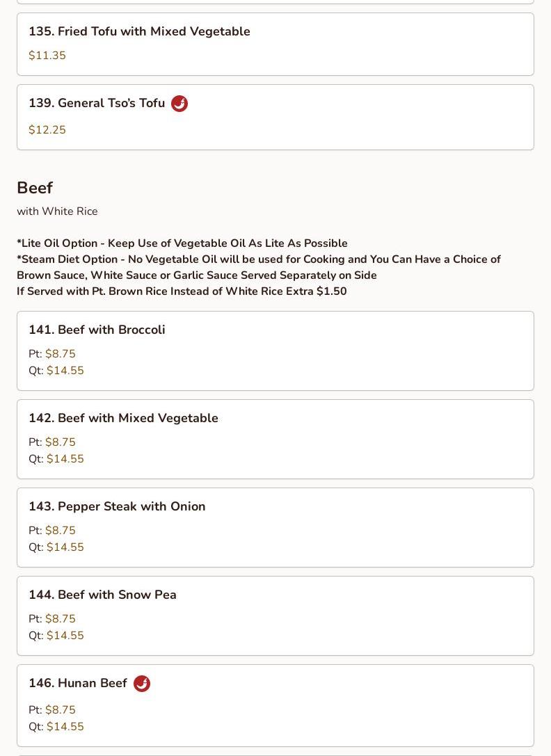Click the Beef section heading
This screenshot has width=551, height=756.
pyautogui.click(x=35, y=188)
